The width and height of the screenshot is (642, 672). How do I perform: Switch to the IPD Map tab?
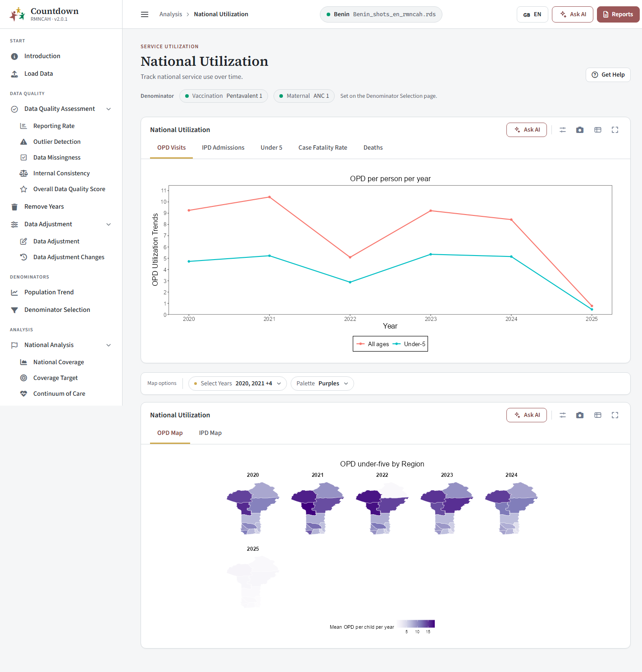[210, 433]
